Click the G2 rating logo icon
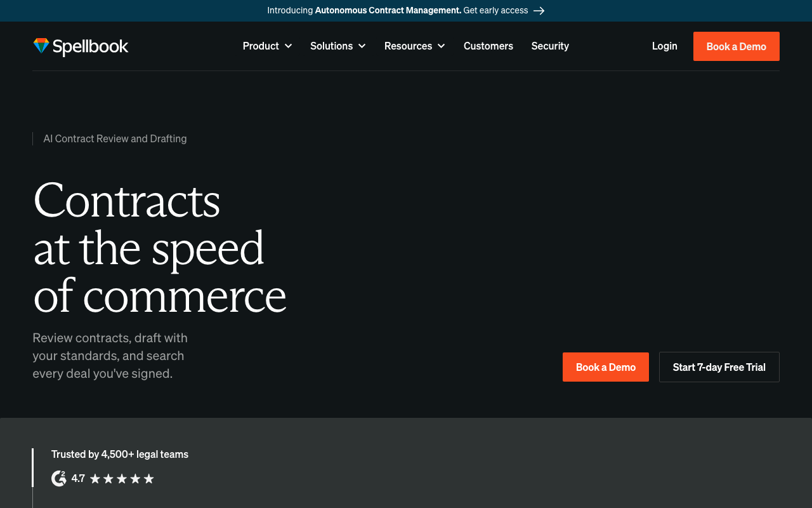The height and width of the screenshot is (508, 812). tap(59, 478)
